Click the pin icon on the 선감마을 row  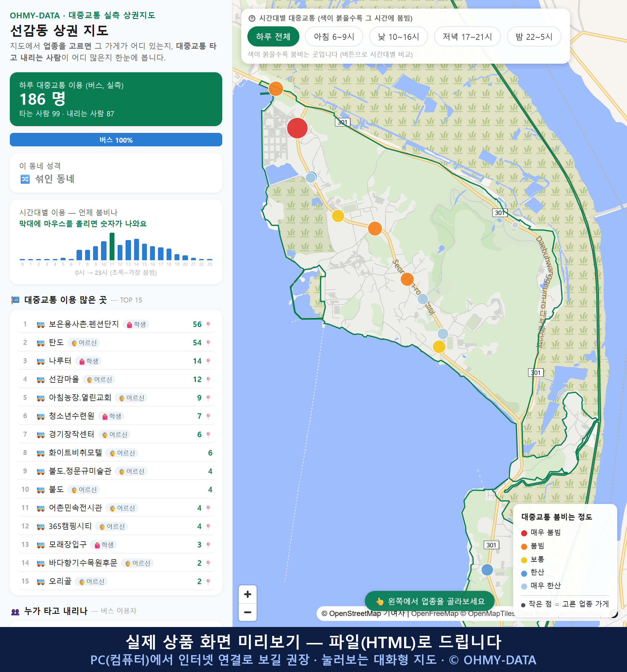[x=208, y=380]
